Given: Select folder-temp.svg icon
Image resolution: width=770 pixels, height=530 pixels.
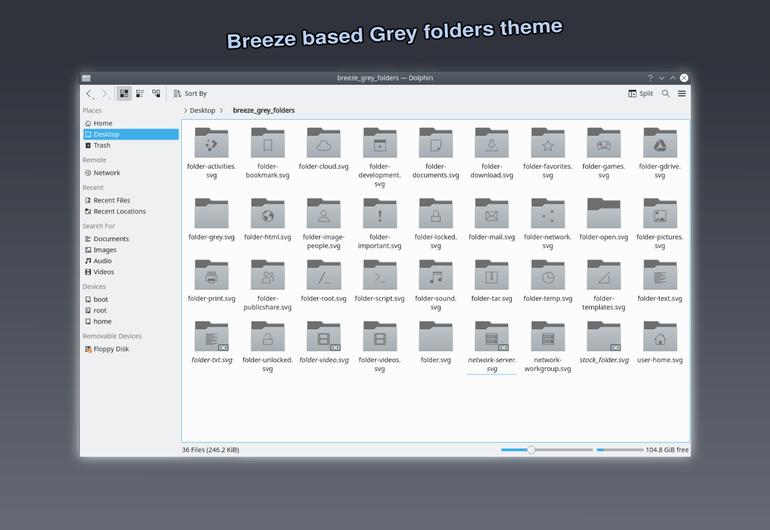Looking at the screenshot, I should [x=548, y=275].
